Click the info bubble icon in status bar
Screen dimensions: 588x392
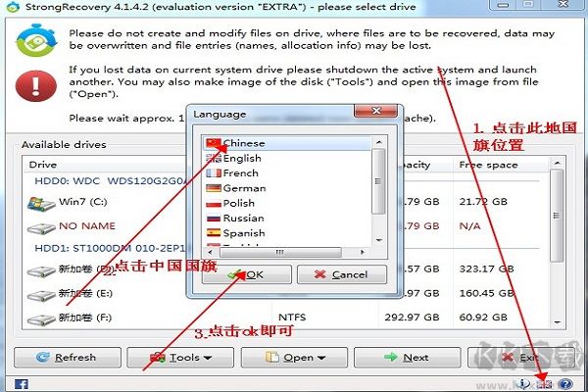522,383
